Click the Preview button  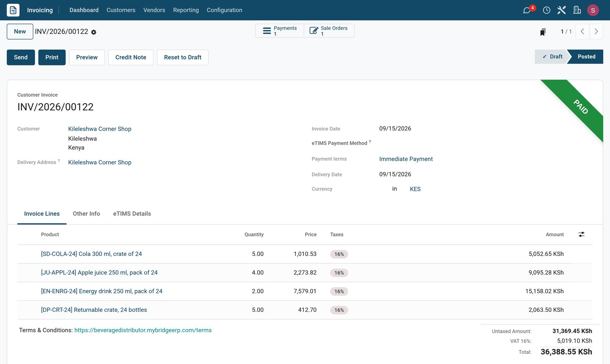coord(87,58)
